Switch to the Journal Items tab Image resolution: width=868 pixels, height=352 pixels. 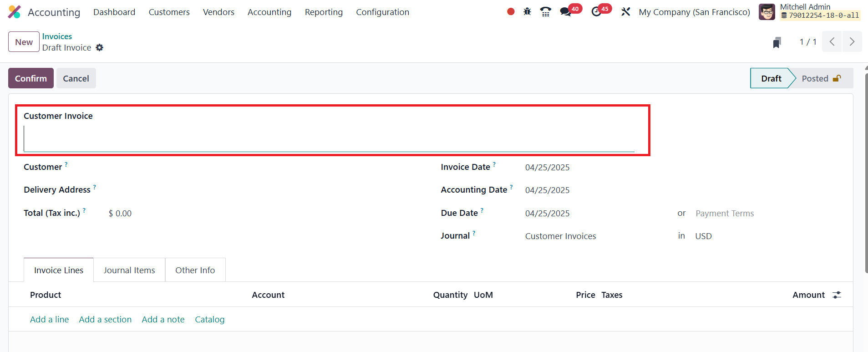[129, 270]
